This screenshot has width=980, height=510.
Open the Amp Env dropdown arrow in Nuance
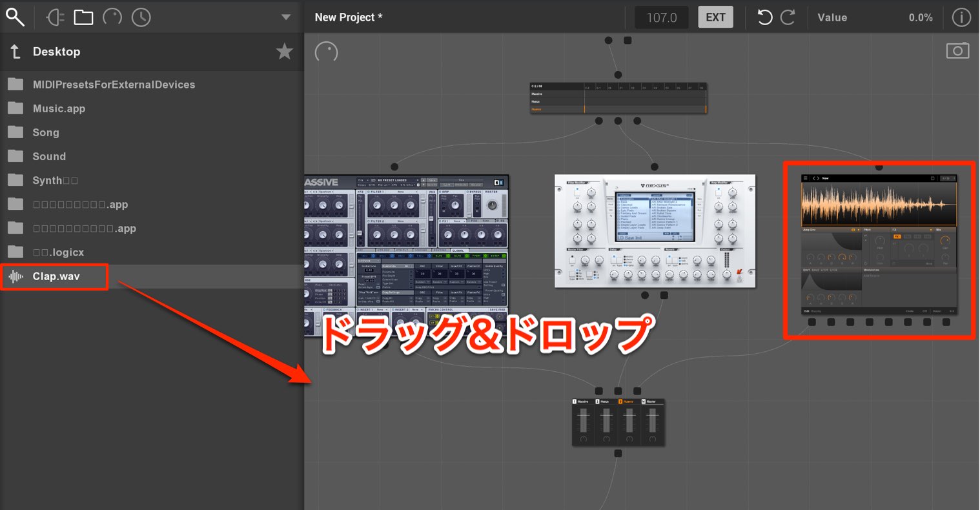pyautogui.click(x=859, y=230)
